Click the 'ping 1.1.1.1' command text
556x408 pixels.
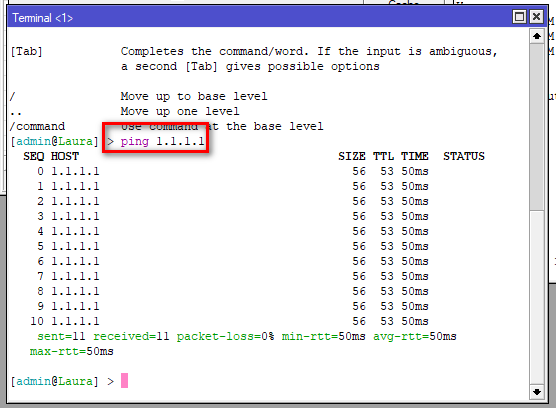coord(162,141)
